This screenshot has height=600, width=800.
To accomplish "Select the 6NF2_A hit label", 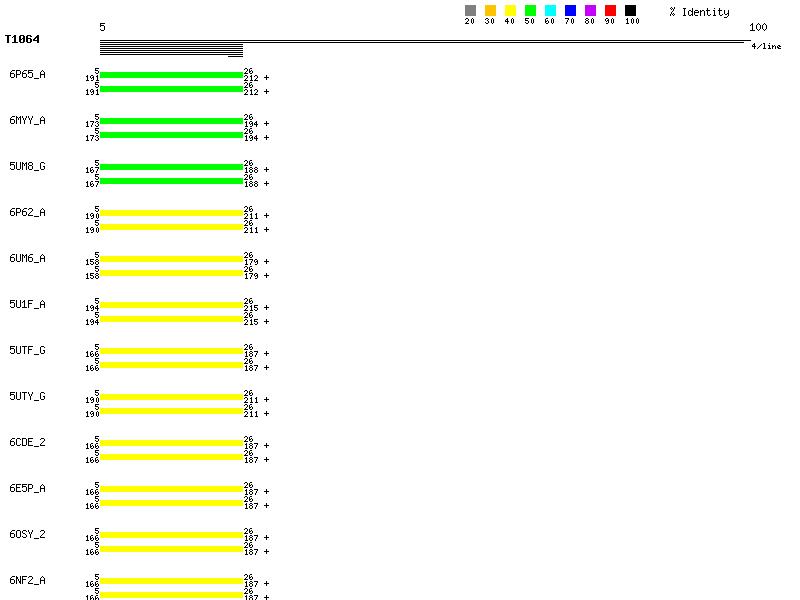I will (27, 581).
